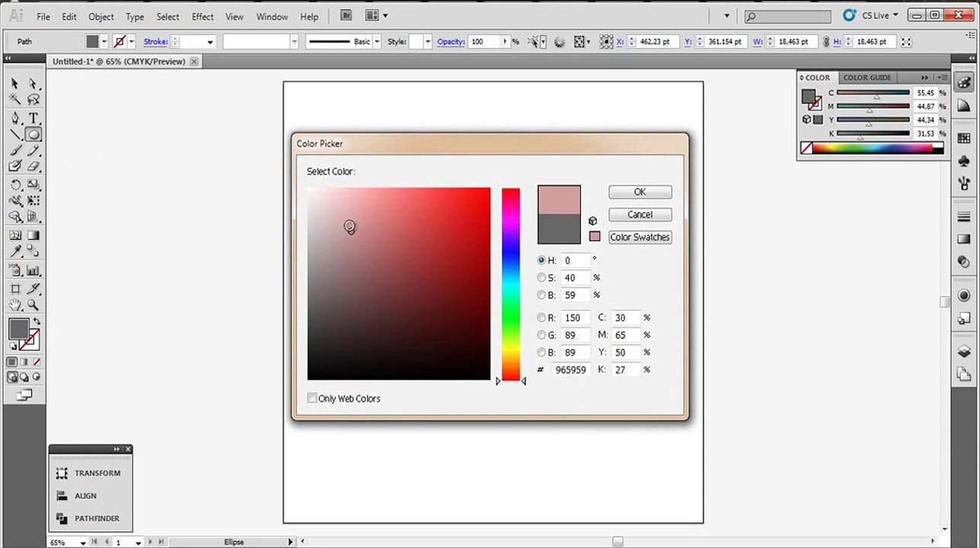This screenshot has width=980, height=548.
Task: Select the Blob Brush tool
Action: pos(15,166)
